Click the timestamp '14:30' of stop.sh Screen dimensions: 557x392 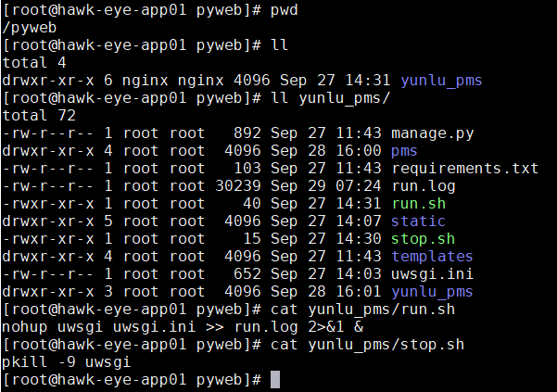[359, 238]
